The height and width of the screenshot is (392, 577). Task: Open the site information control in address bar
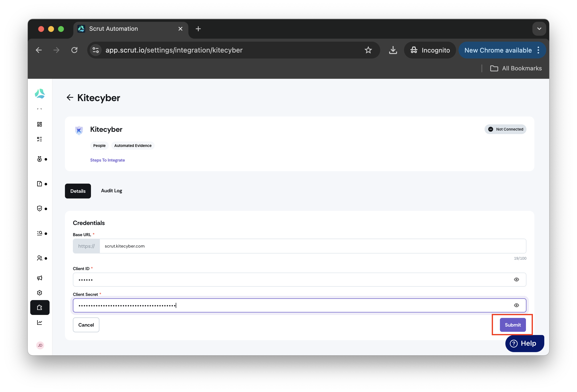click(x=96, y=50)
